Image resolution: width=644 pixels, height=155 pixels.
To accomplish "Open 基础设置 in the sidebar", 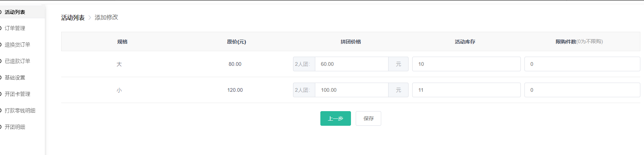I will (x=15, y=77).
